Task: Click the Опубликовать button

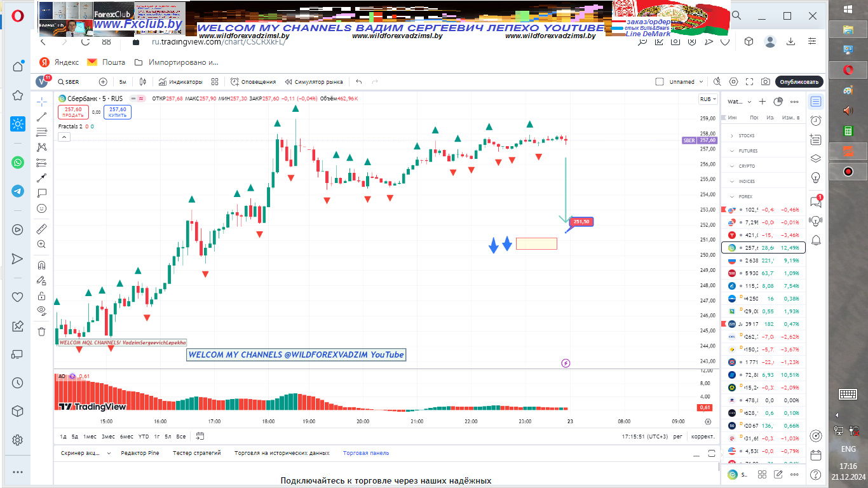Action: 799,82
